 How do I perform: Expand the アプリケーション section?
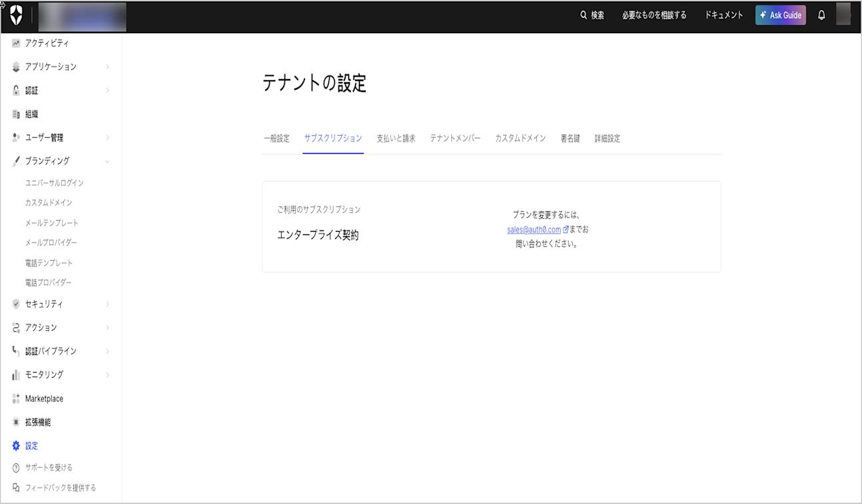pyautogui.click(x=107, y=67)
